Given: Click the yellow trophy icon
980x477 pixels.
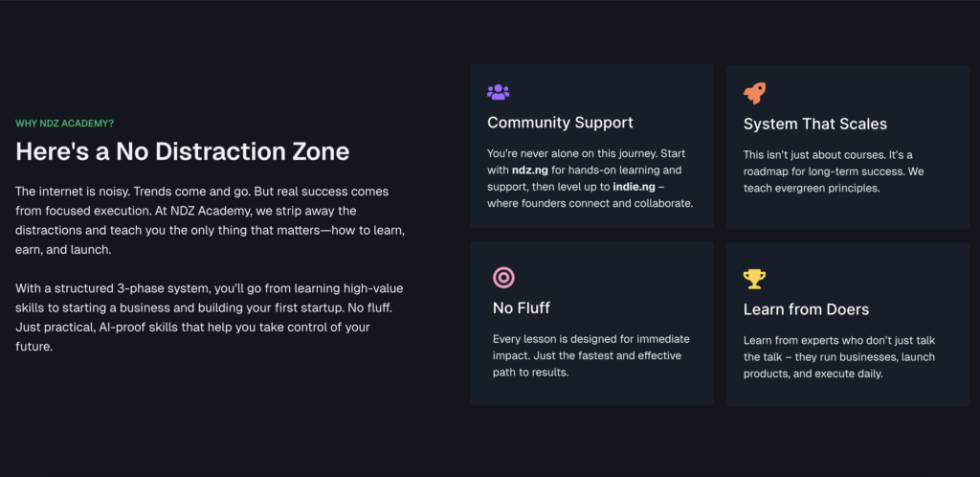Looking at the screenshot, I should click(x=754, y=279).
